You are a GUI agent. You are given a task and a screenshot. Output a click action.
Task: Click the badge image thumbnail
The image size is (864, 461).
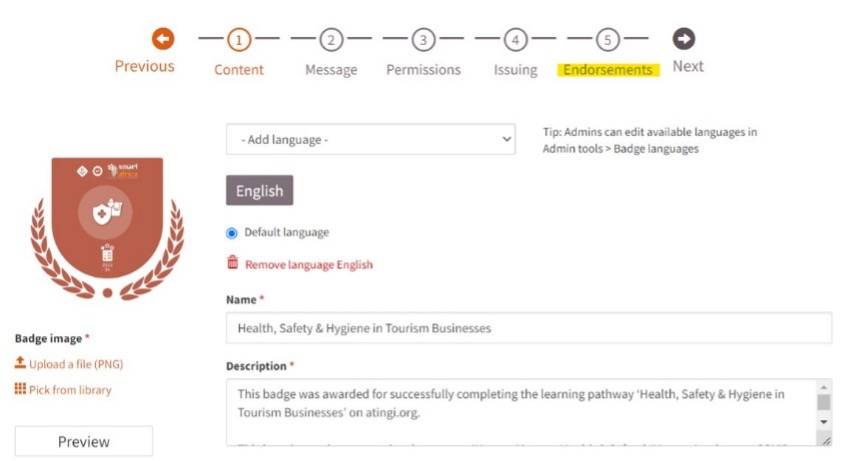tap(107, 229)
